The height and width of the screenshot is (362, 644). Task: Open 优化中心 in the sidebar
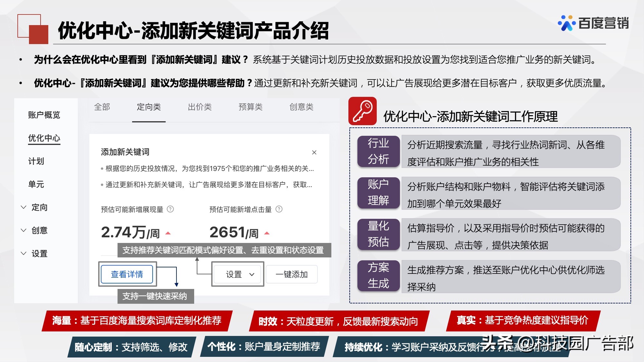pyautogui.click(x=44, y=138)
